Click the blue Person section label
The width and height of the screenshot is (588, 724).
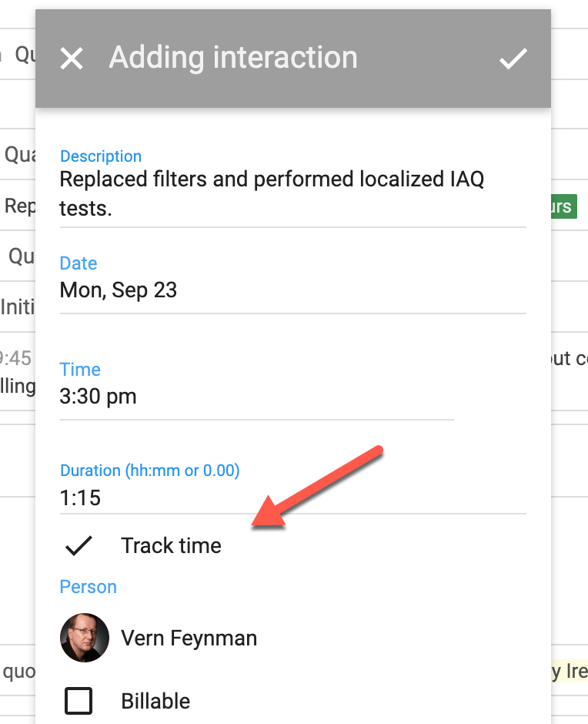pyautogui.click(x=89, y=587)
